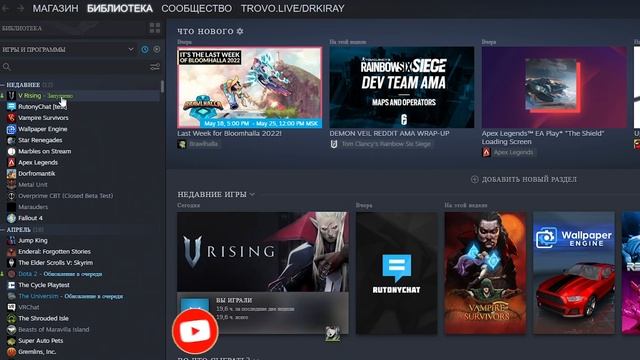The height and width of the screenshot is (360, 640).
Task: Click the library list scrollbar
Action: [162, 86]
